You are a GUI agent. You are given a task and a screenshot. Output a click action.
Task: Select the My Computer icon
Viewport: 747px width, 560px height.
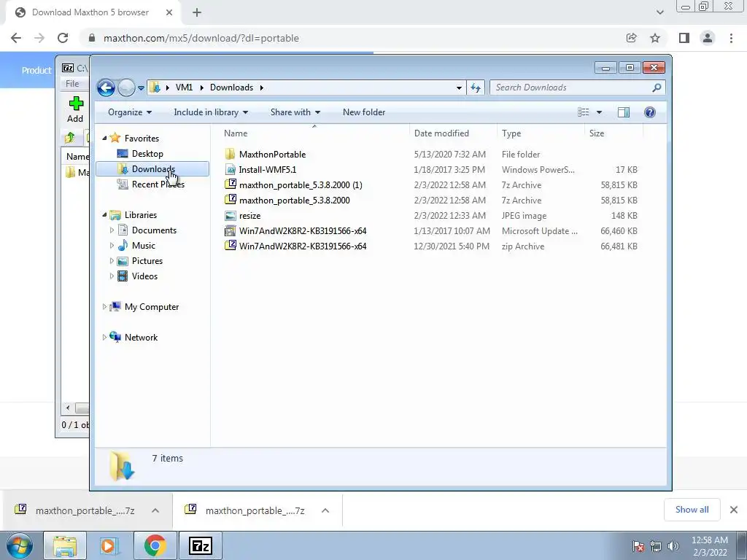tap(115, 307)
